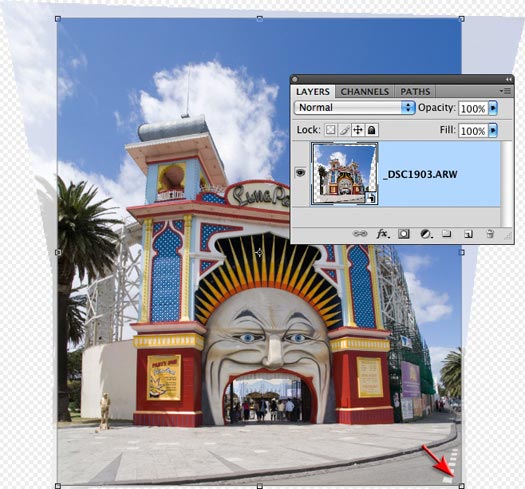Click the bottom-middle transform handle
525x489 pixels.
pos(259,486)
